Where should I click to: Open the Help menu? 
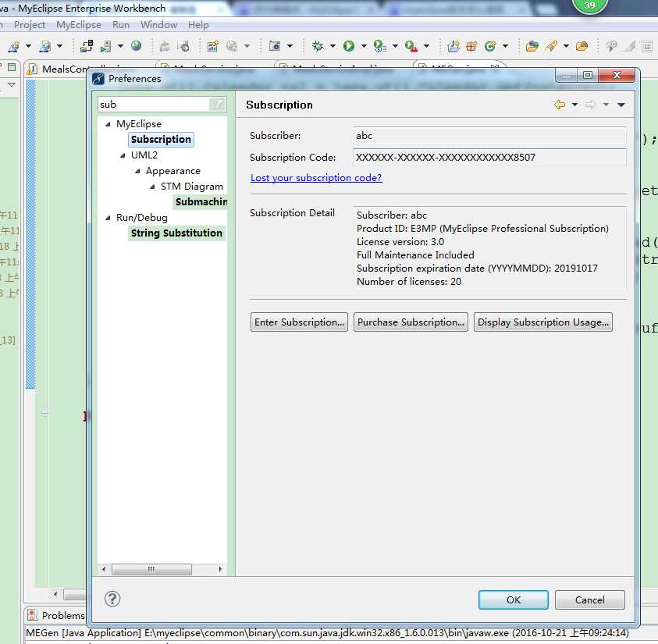198,25
